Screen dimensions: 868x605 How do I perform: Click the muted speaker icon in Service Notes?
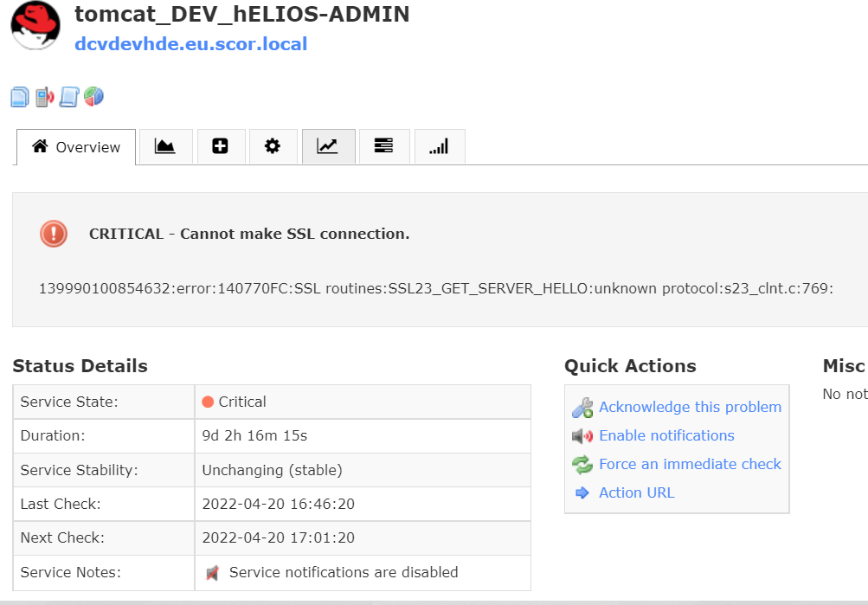pyautogui.click(x=213, y=573)
